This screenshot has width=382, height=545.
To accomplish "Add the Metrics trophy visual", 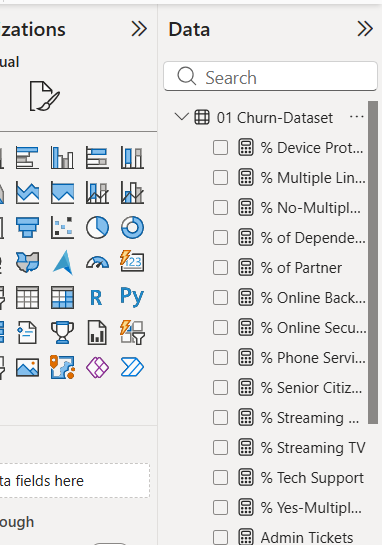I will [x=62, y=333].
